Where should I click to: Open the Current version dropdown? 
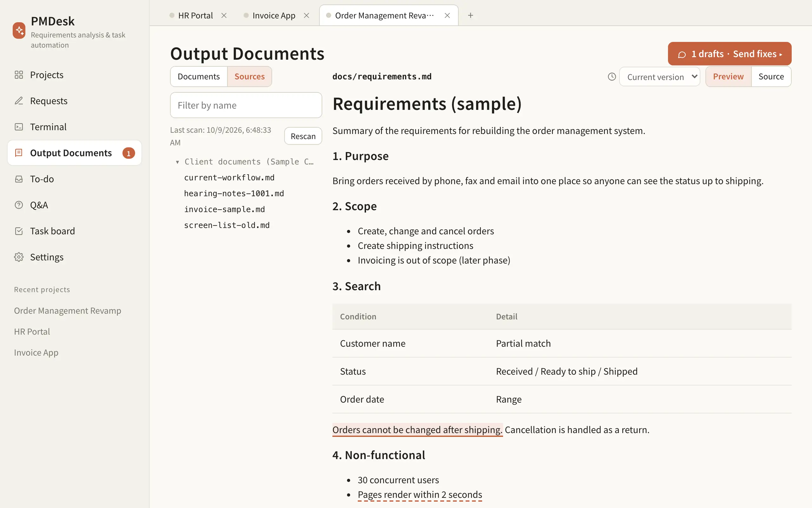tap(659, 77)
